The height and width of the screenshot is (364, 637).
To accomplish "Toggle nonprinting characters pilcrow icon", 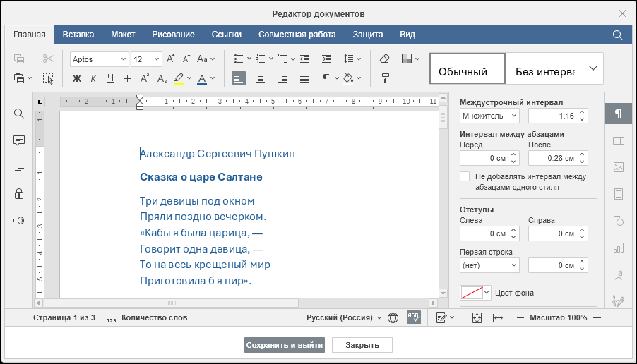I will point(326,78).
